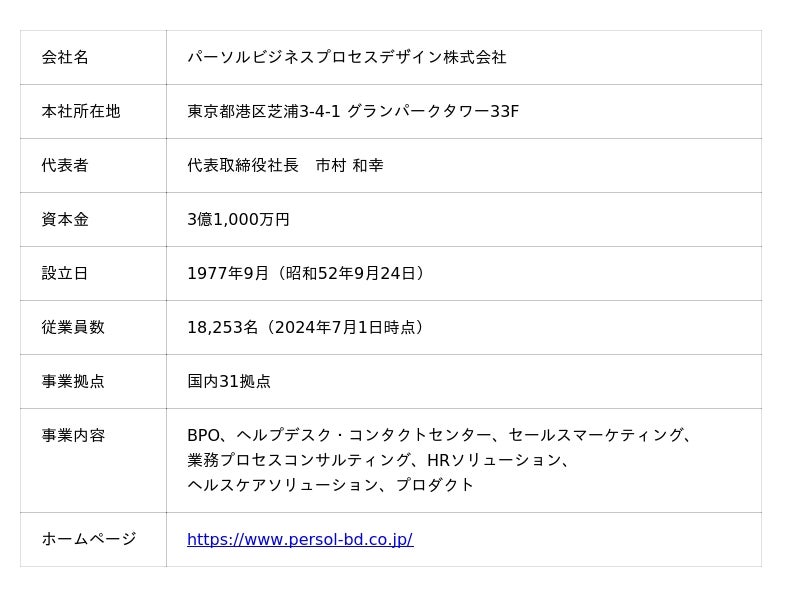The image size is (800, 597).
Task: Click the ヘルスケアソリューション、プロダクト text line
Action: 331,485
